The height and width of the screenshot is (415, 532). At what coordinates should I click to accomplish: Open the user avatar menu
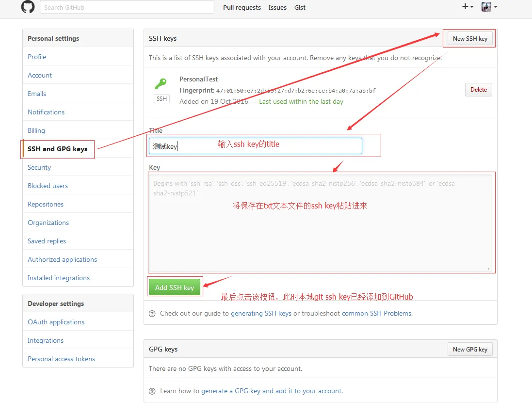[489, 6]
